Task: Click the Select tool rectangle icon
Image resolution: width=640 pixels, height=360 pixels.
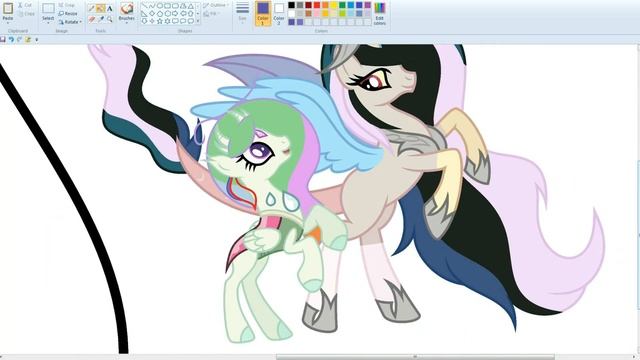Action: [48, 8]
